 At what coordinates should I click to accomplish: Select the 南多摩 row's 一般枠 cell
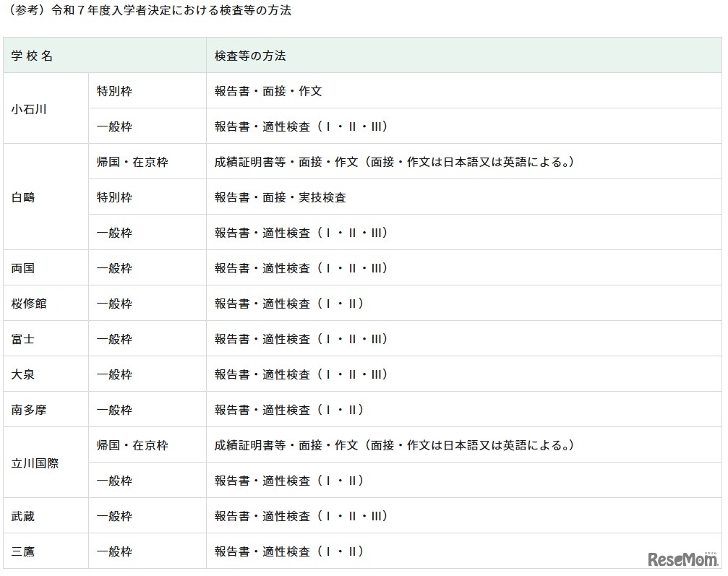point(108,409)
